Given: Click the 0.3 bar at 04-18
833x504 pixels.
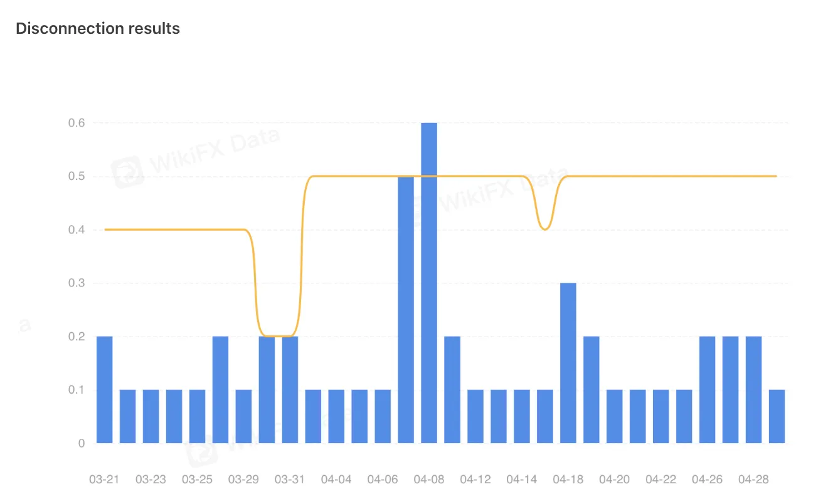Looking at the screenshot, I should (568, 363).
